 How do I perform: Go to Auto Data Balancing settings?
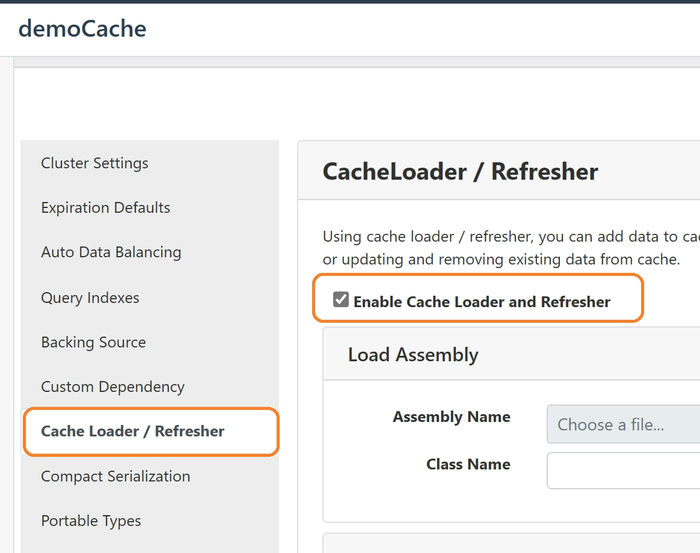pyautogui.click(x=111, y=253)
